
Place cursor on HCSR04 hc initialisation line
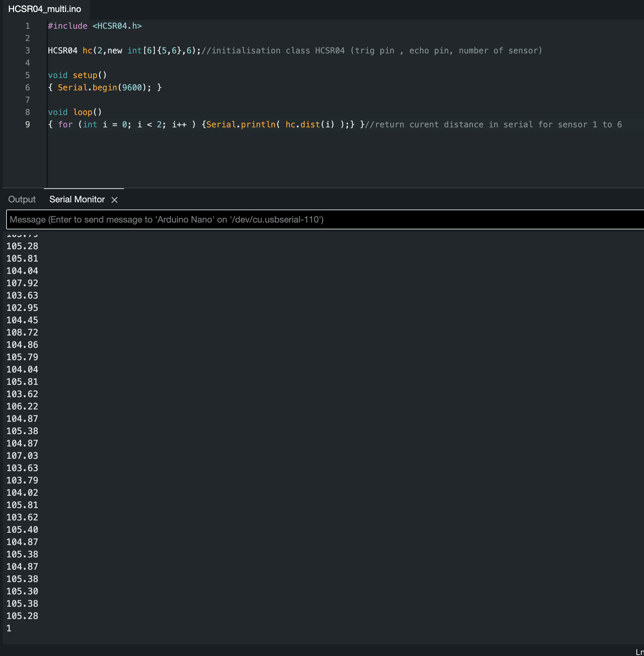(295, 51)
